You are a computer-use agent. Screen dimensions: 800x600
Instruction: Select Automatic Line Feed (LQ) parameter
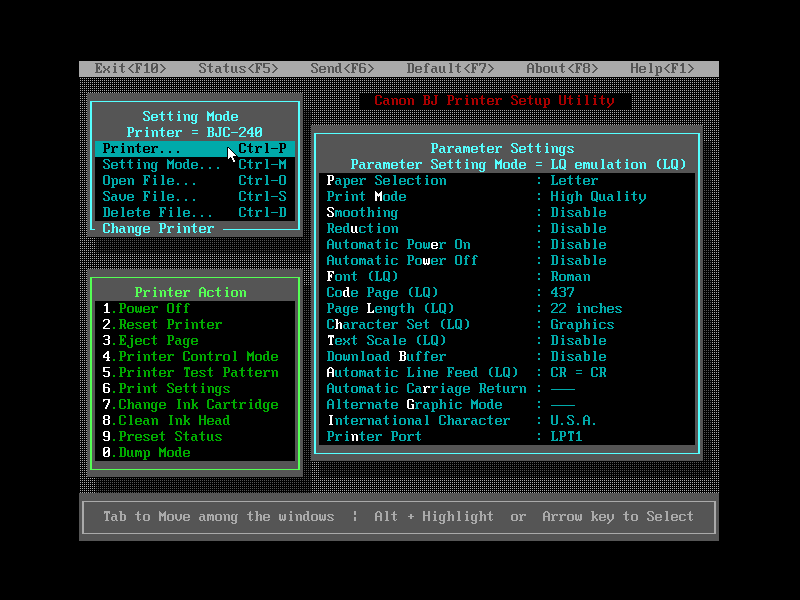tap(507, 372)
